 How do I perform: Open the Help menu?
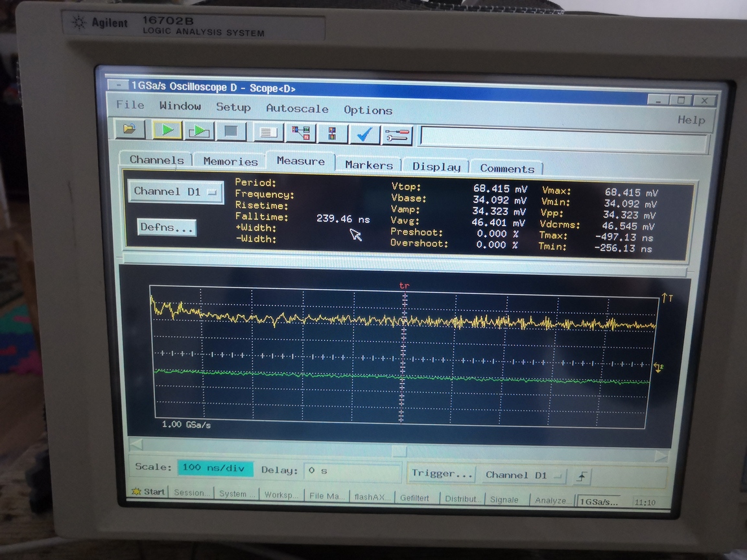[691, 120]
